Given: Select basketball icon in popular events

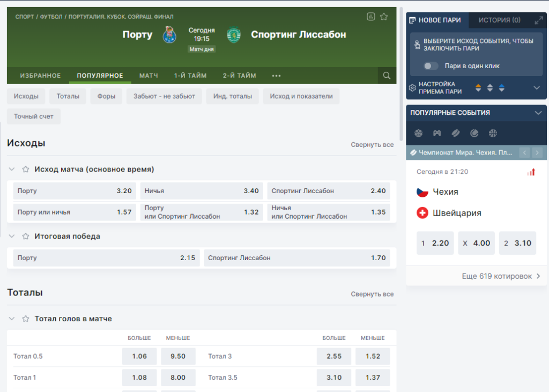Looking at the screenshot, I should coord(493,133).
